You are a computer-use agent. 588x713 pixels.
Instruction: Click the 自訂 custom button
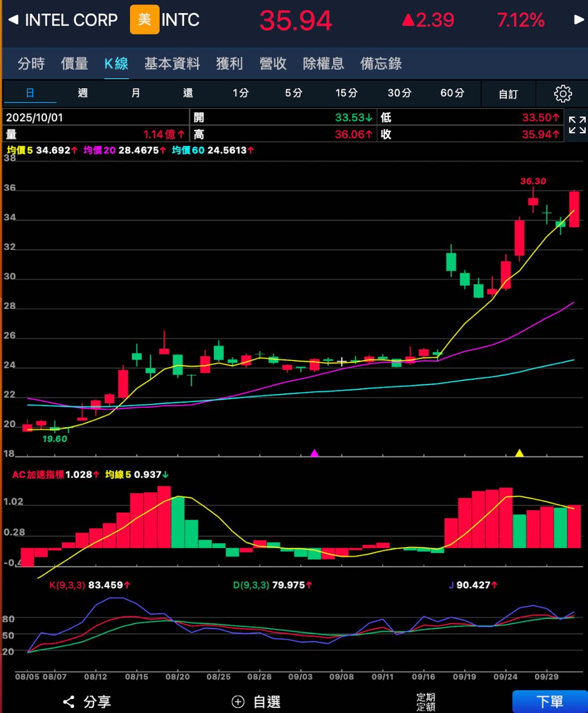[x=508, y=94]
